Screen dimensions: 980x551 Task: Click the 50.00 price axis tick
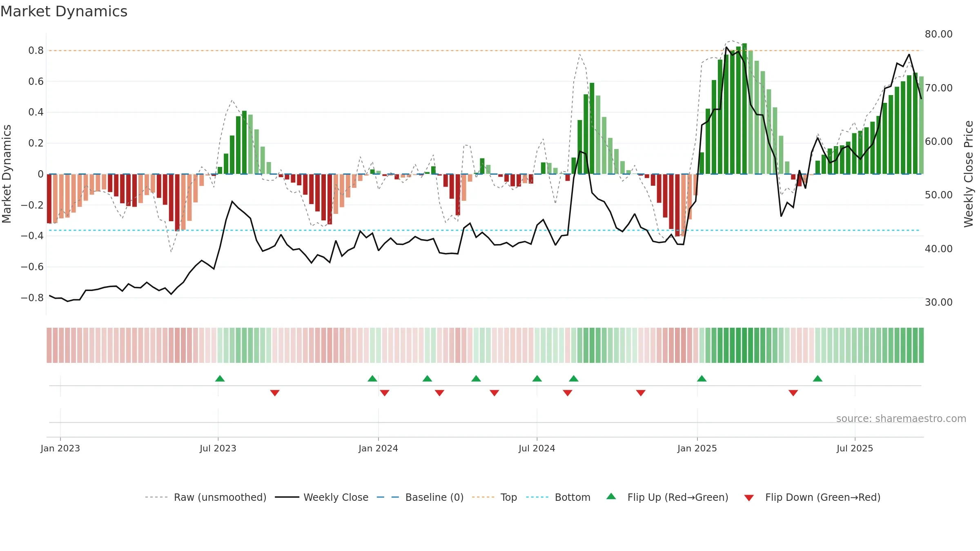[939, 195]
